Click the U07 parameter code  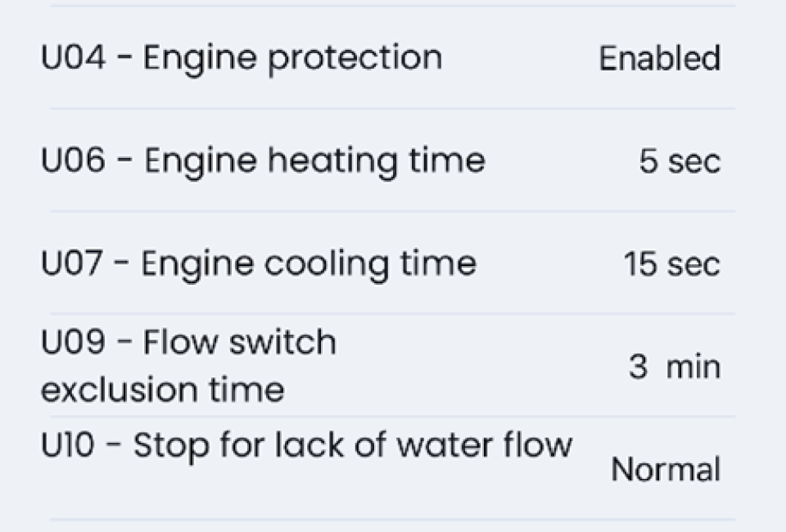coord(72,264)
